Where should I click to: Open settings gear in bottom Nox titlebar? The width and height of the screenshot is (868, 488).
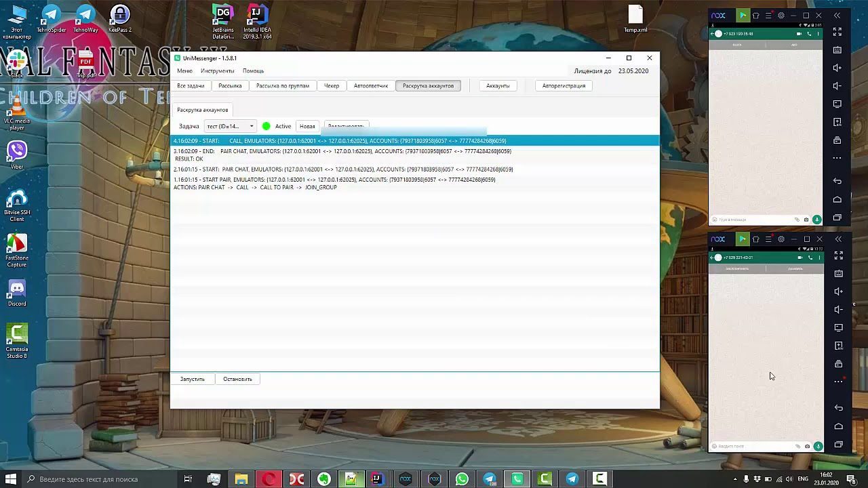tap(781, 239)
